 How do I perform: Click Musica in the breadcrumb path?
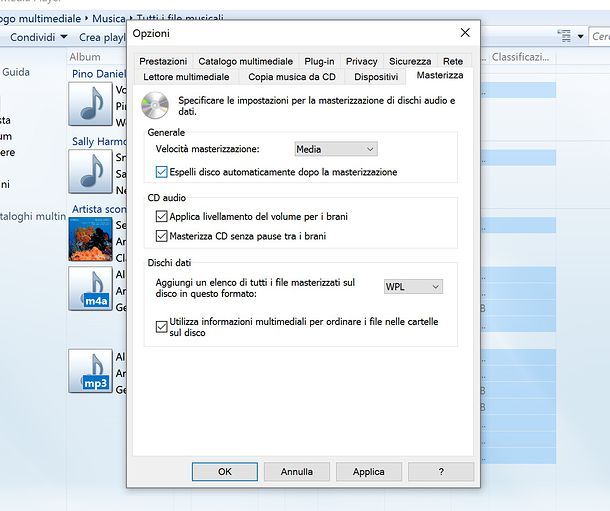(x=109, y=19)
